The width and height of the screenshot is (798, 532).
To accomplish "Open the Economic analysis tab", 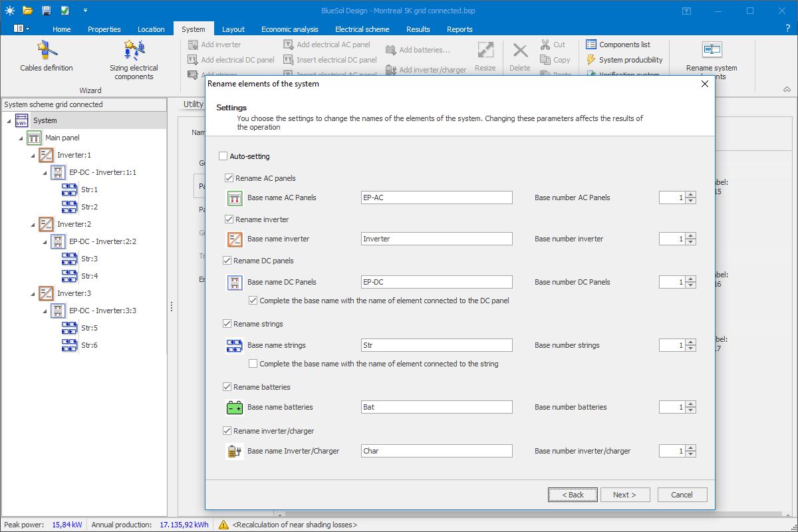I will click(290, 29).
